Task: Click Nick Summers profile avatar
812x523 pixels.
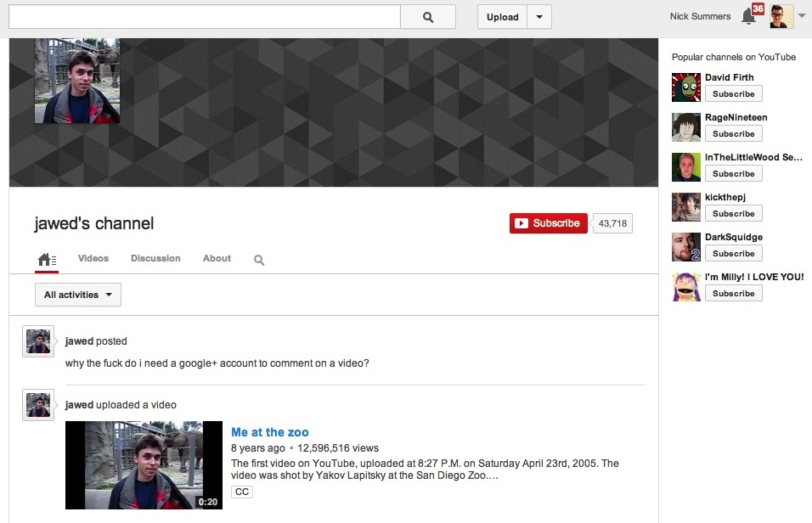Action: pyautogui.click(x=781, y=17)
